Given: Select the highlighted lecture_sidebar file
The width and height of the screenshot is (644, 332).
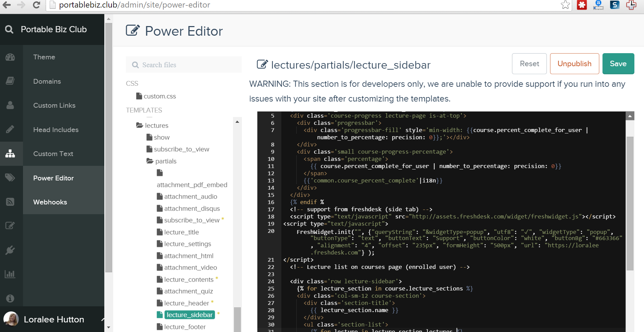Looking at the screenshot, I should tap(189, 315).
